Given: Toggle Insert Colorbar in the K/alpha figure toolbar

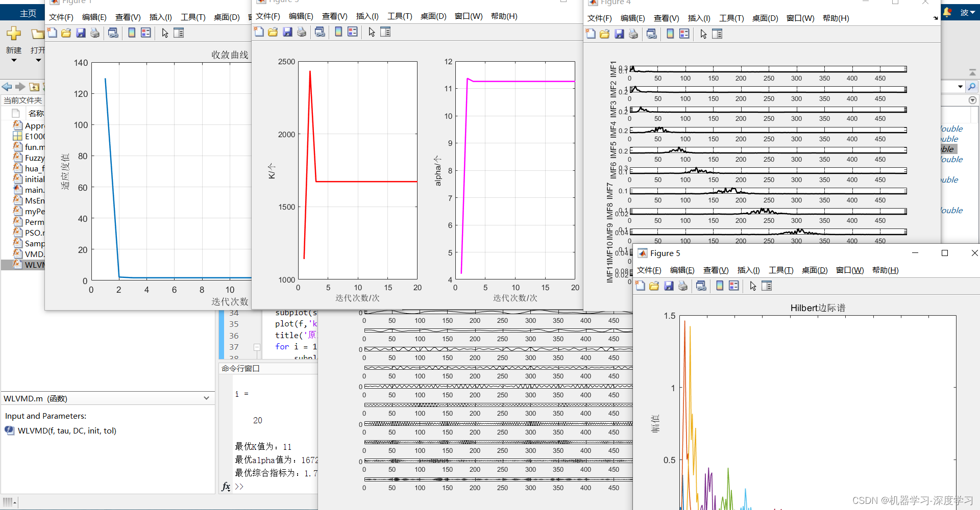Looking at the screenshot, I should 338,32.
